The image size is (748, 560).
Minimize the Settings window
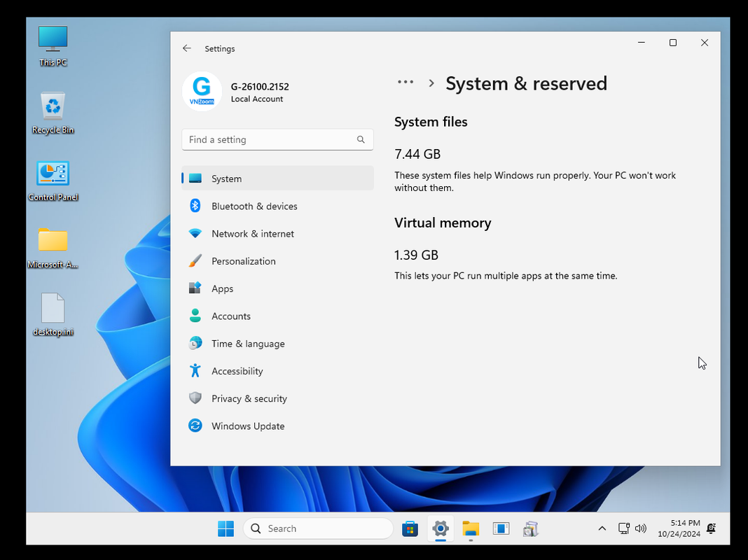(x=641, y=43)
